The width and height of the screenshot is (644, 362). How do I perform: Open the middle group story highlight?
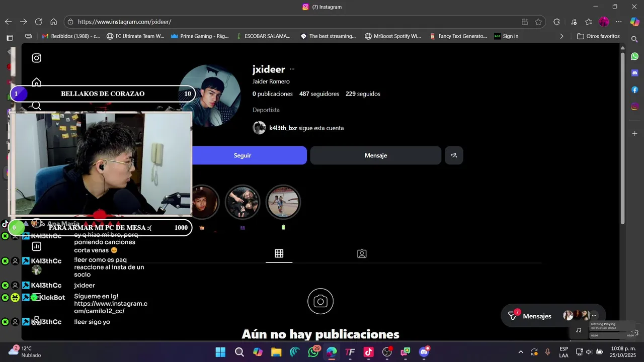pos(243,202)
